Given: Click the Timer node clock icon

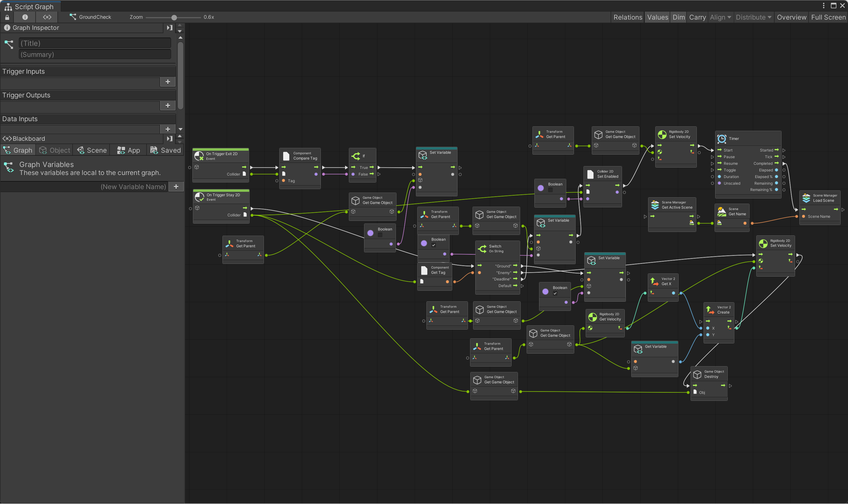Looking at the screenshot, I should pyautogui.click(x=722, y=139).
